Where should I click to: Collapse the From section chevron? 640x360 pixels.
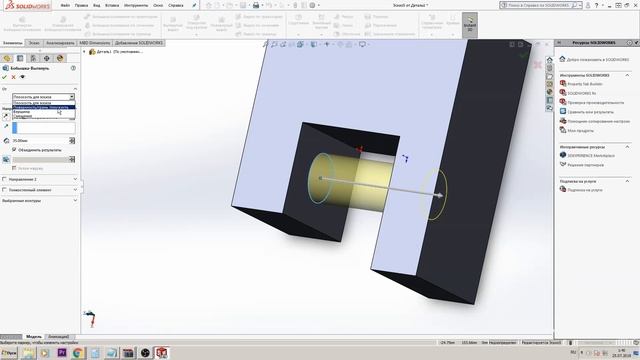pyautogui.click(x=75, y=89)
